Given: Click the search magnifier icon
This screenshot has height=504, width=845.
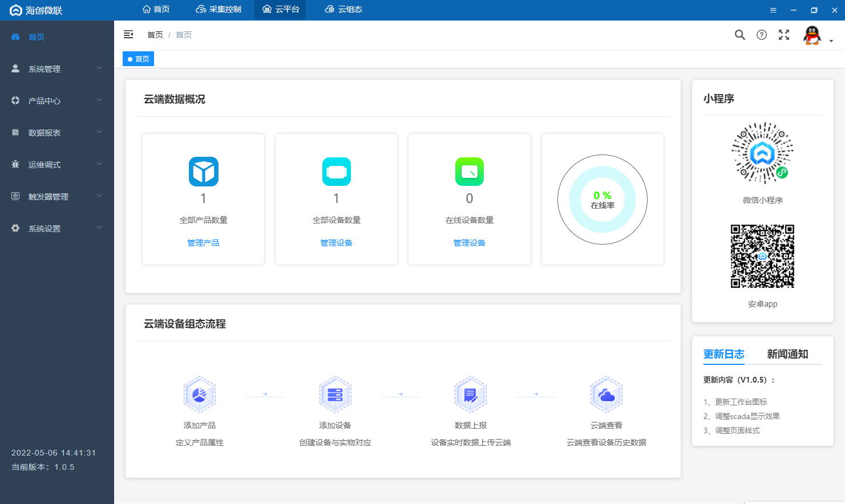Looking at the screenshot, I should pos(740,35).
